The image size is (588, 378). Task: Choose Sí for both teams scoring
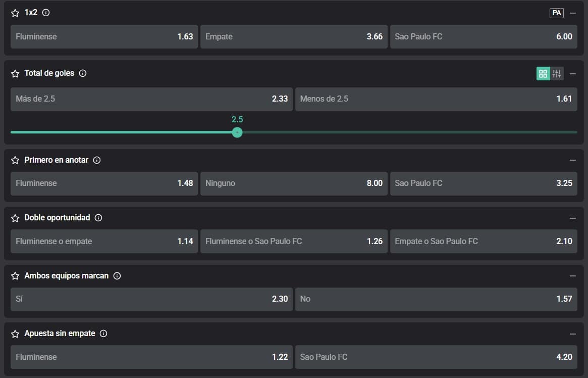click(x=151, y=299)
